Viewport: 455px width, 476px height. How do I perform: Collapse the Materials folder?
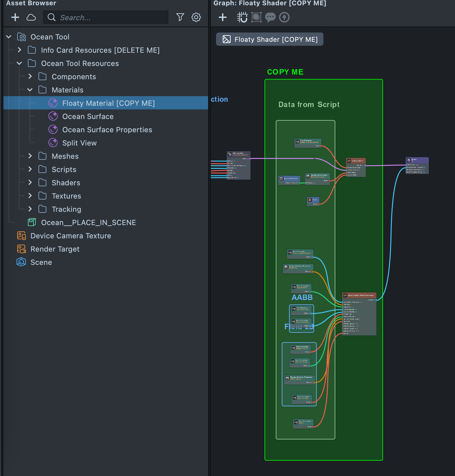tap(30, 90)
